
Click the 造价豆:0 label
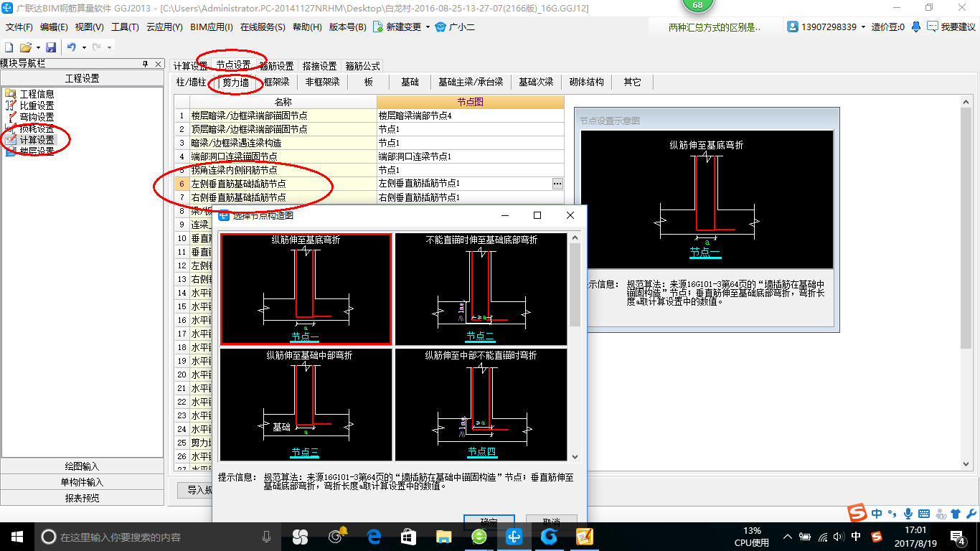tap(888, 27)
